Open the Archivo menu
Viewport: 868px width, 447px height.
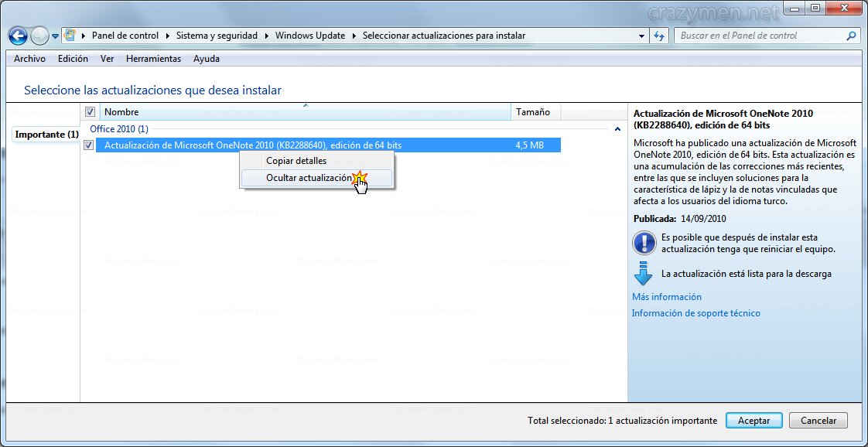[x=30, y=59]
